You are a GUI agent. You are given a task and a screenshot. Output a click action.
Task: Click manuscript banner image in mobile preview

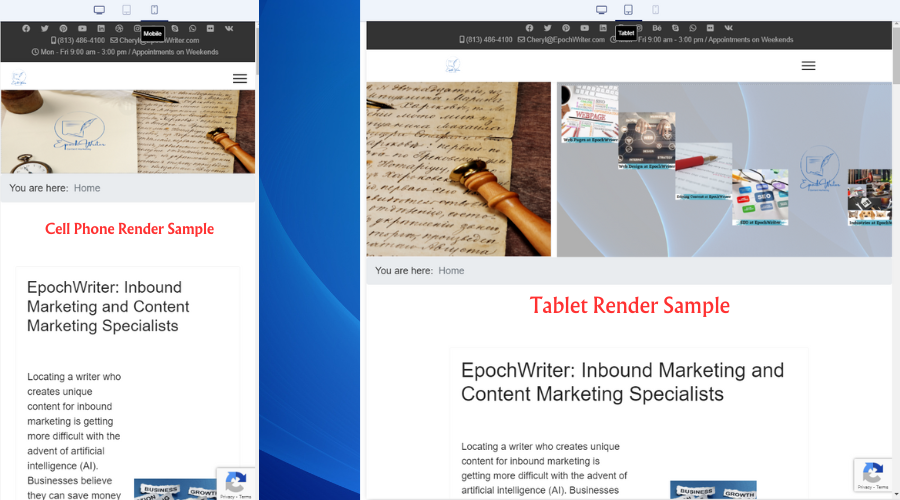pos(127,131)
